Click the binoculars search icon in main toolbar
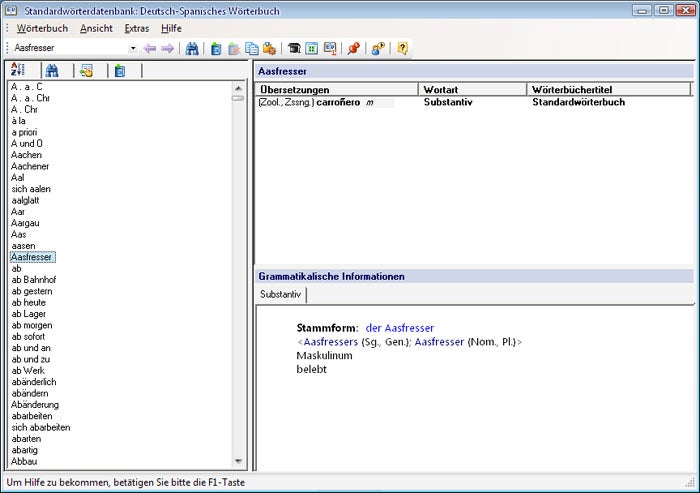Screen dimensions: 700x493 192,48
